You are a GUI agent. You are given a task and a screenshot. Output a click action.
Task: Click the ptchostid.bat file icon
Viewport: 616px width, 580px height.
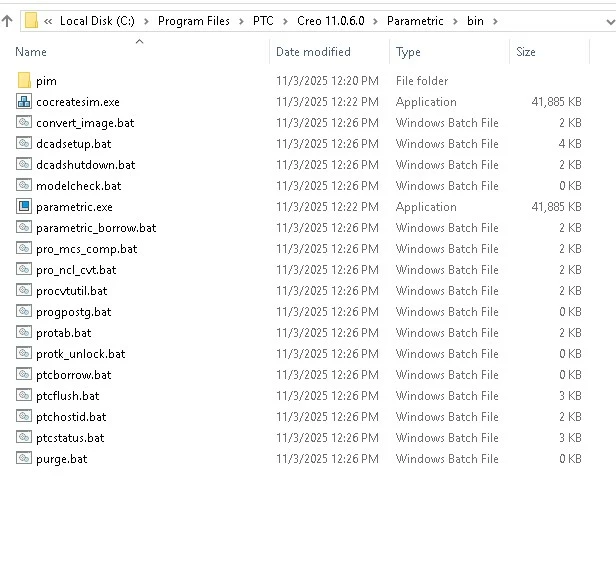pyautogui.click(x=24, y=417)
